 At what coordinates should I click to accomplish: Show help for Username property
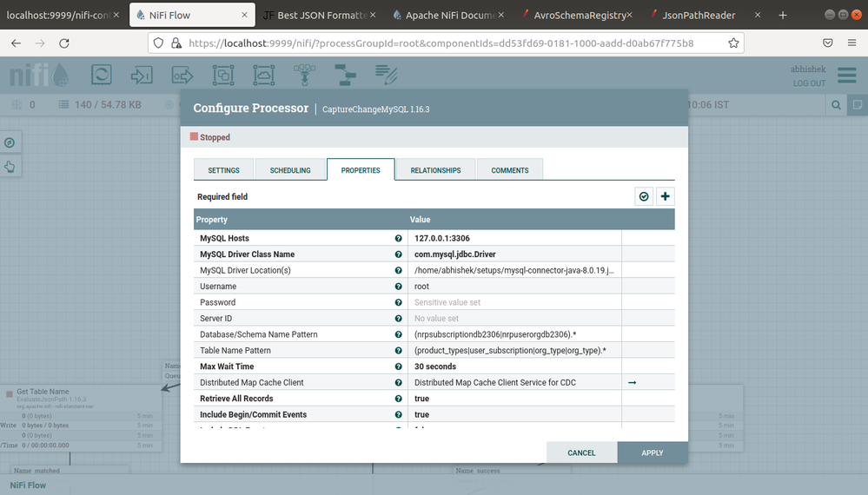click(398, 287)
